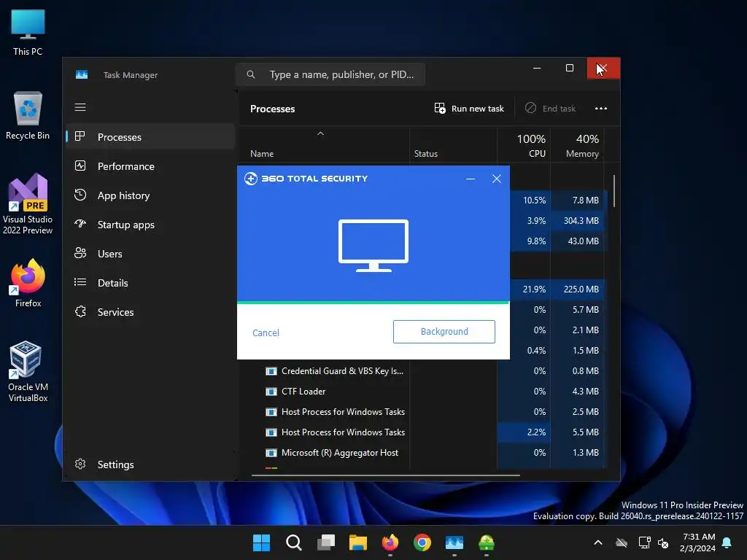Open notifications via the bell icon
The height and width of the screenshot is (560, 747).
[727, 542]
